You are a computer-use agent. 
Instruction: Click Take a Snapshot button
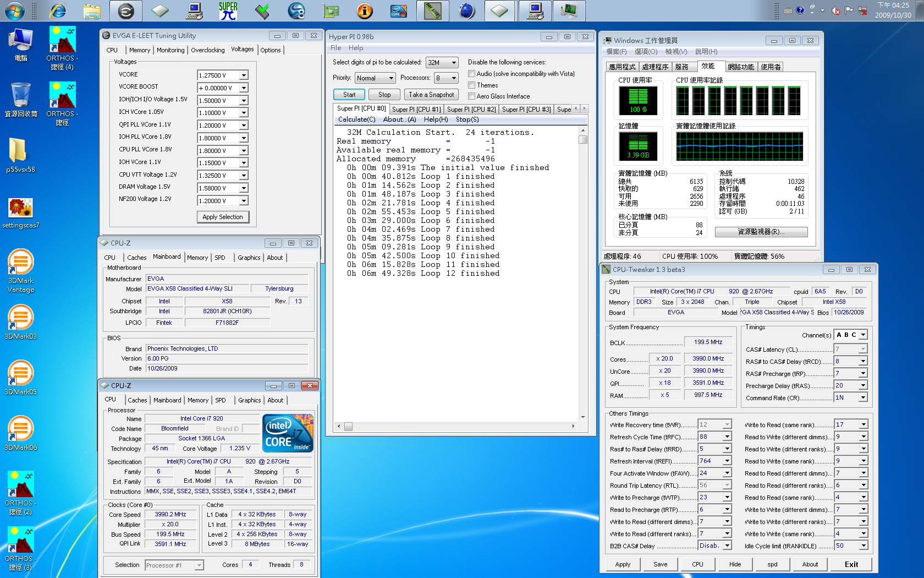click(x=431, y=95)
